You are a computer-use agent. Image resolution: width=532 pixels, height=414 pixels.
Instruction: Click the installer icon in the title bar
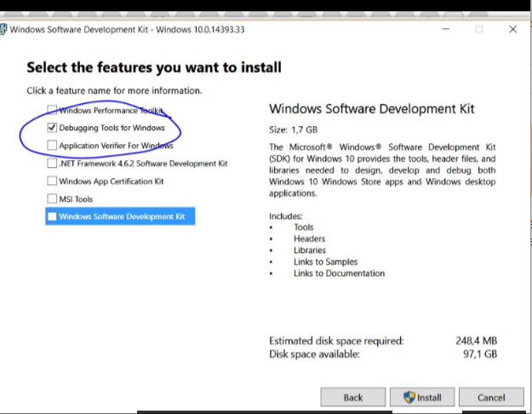4,29
